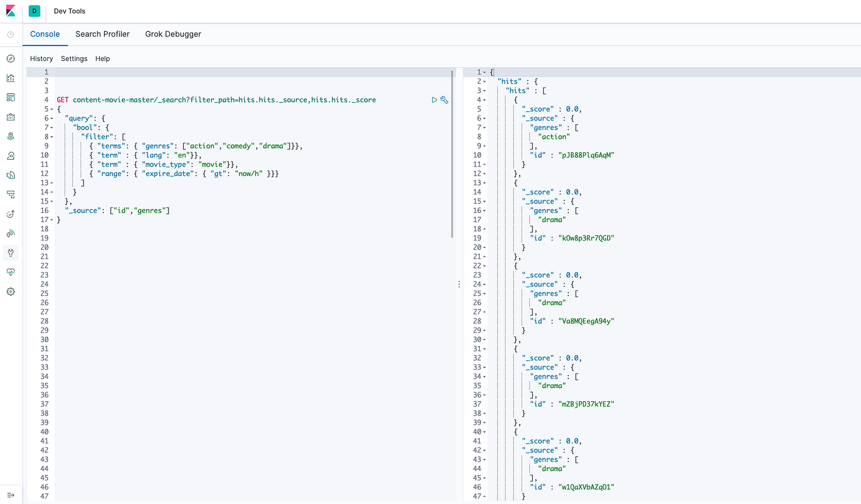Screen dimensions: 861x504
Task: Open Machine Learning icon in sidebar
Action: click(x=10, y=156)
